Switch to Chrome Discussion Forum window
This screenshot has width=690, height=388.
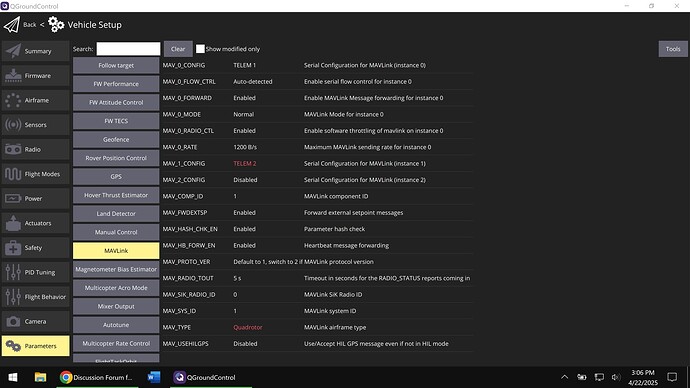tap(96, 377)
